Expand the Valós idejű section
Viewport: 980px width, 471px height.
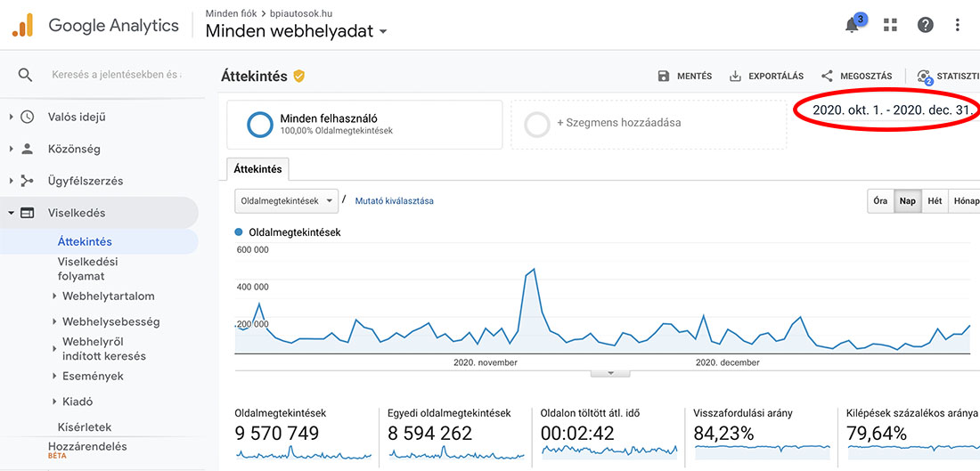point(11,117)
